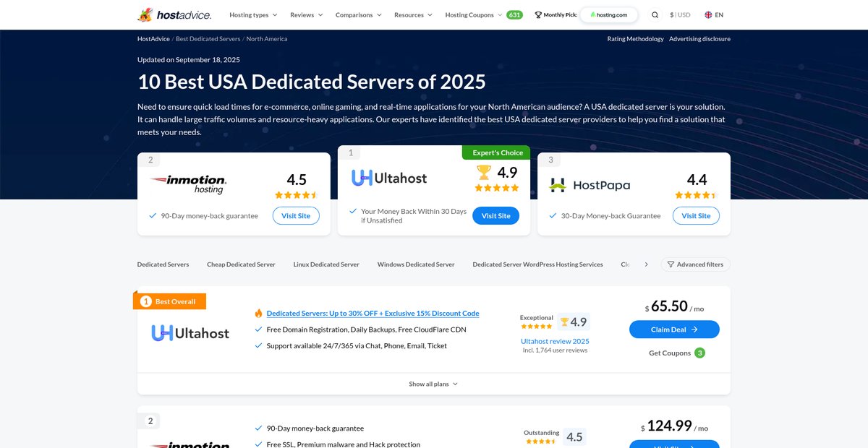
Task: Click the North America breadcrumb text
Action: pyautogui.click(x=267, y=38)
